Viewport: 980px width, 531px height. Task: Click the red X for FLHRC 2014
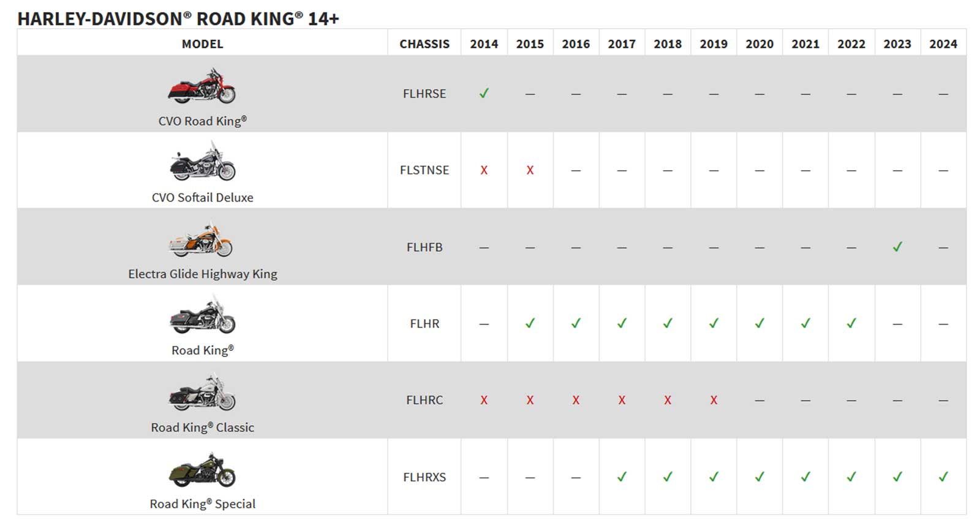[x=484, y=400]
